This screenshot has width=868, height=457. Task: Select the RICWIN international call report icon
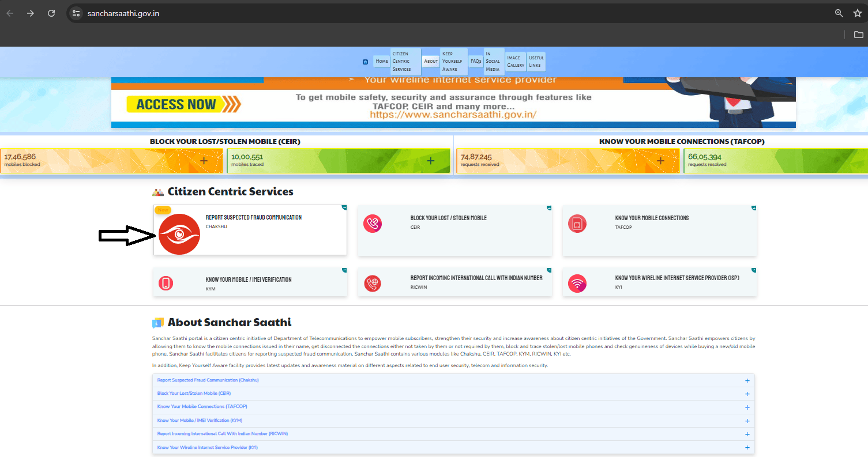coord(373,282)
